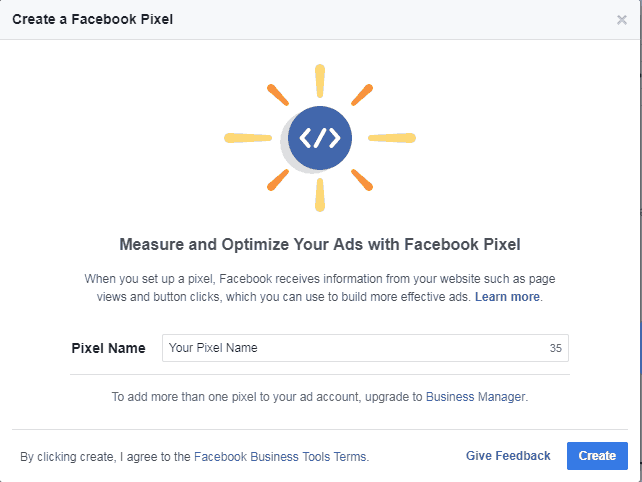Click the orange ray at the icon's upper-left
The image size is (642, 482).
[x=278, y=95]
